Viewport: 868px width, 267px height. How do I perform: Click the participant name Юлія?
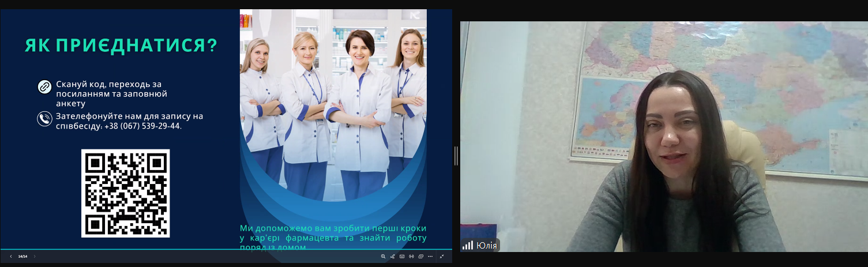[x=487, y=246]
